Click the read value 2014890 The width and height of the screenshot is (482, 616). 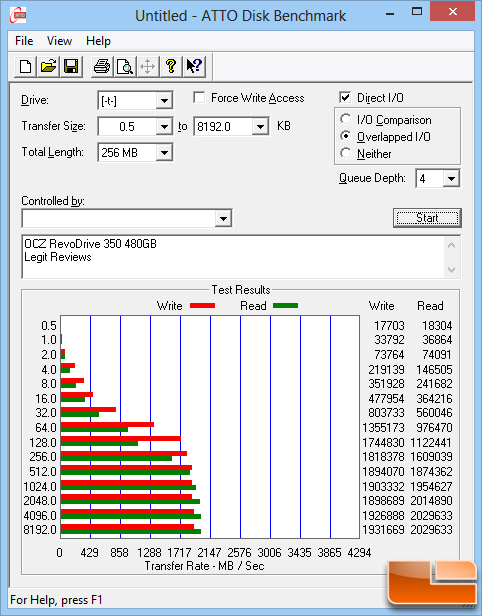(x=431, y=501)
